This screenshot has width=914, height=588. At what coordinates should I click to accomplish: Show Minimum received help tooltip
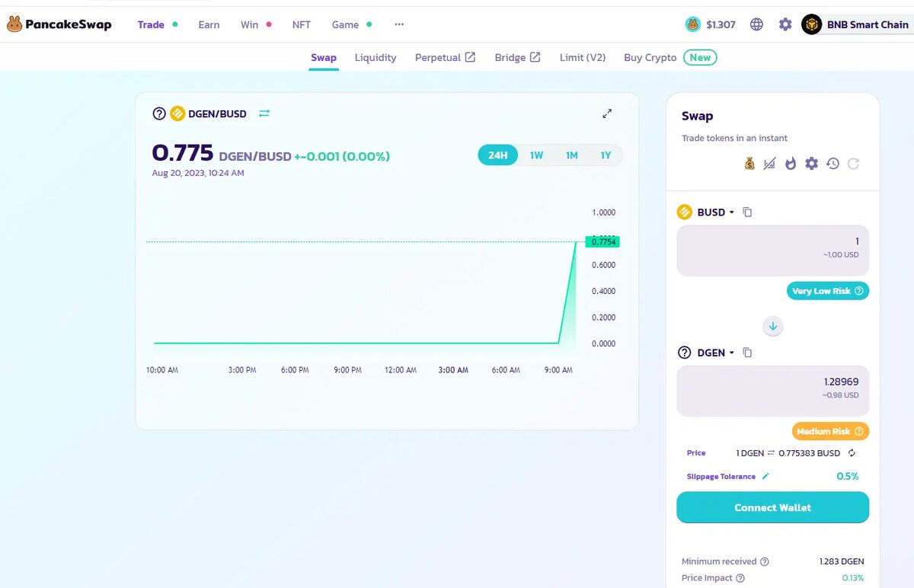point(765,561)
